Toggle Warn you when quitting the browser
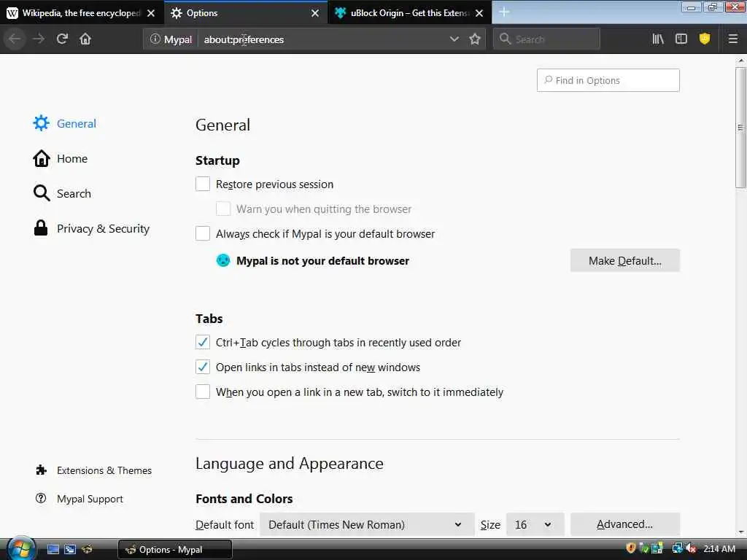The image size is (747, 560). (223, 209)
